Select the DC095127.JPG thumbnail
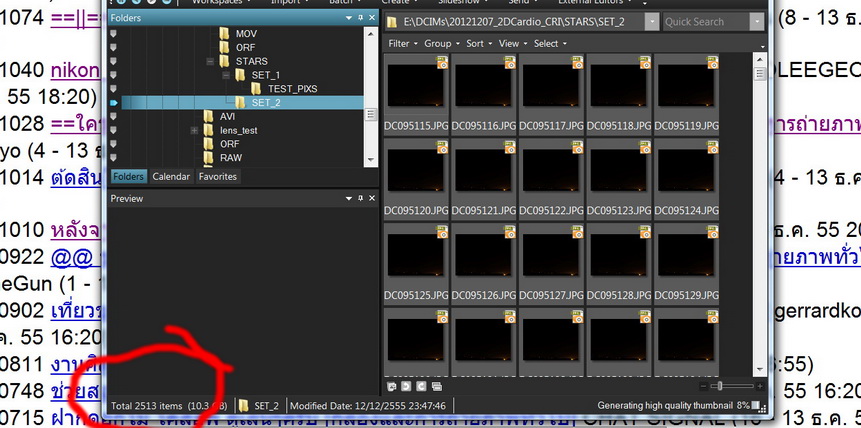This screenshot has width=861, height=428. [551, 263]
